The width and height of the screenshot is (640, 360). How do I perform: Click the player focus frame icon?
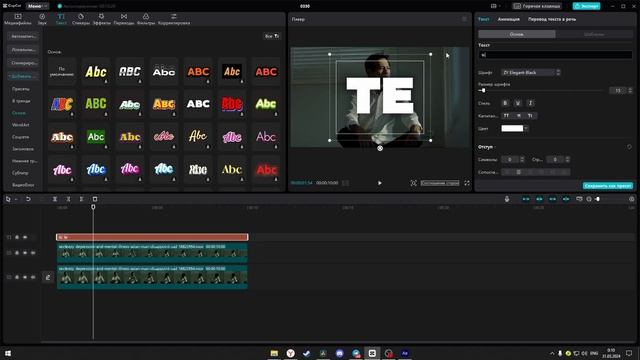[x=413, y=183]
